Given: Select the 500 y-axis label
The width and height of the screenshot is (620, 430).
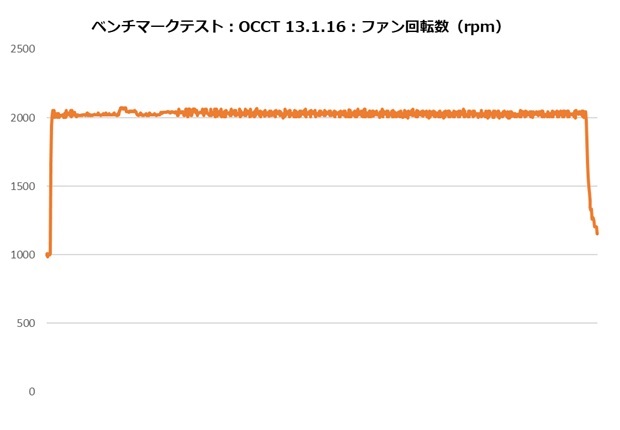Looking at the screenshot, I should (27, 323).
